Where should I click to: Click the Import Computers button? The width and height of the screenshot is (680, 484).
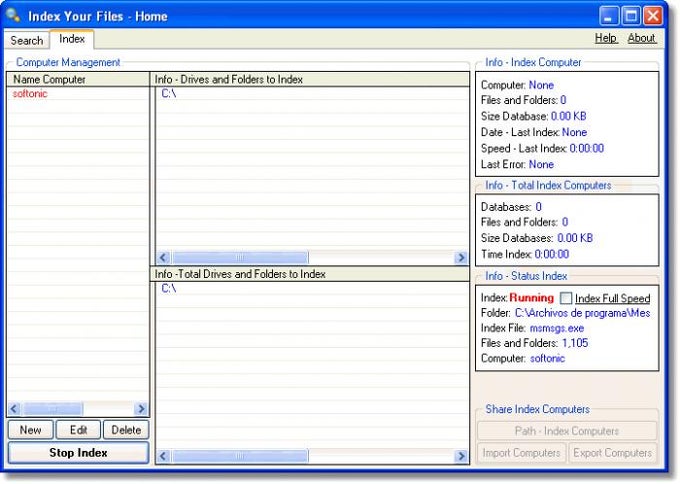click(x=521, y=453)
